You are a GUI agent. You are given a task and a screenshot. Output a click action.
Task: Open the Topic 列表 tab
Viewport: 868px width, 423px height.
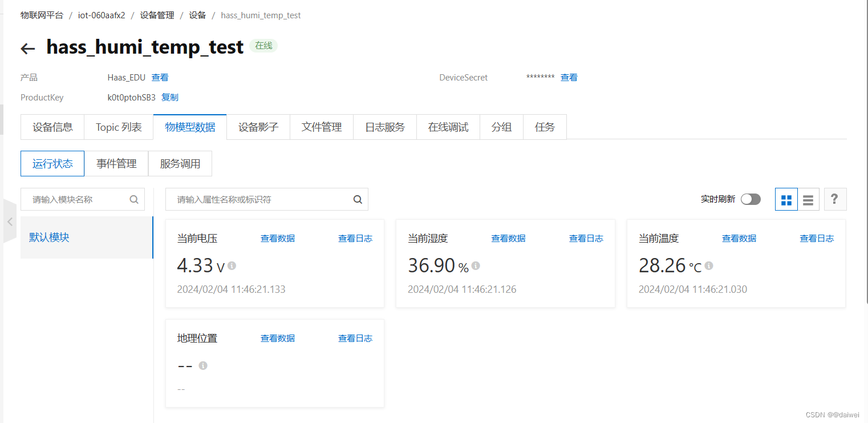tap(119, 127)
